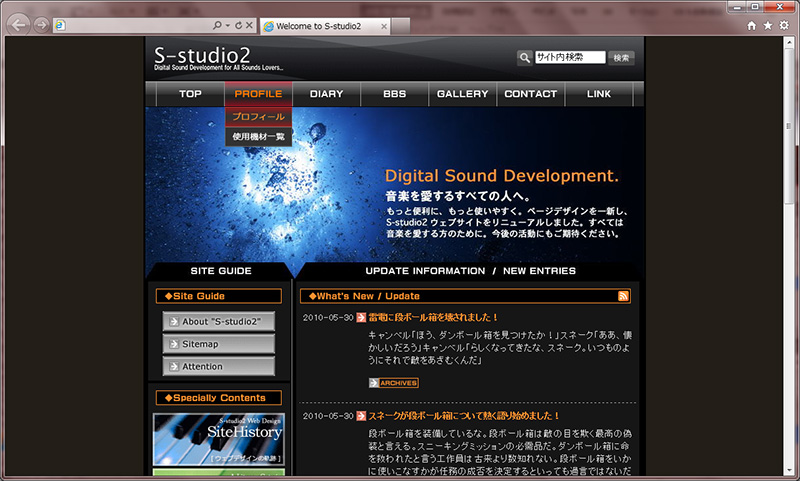The width and height of the screenshot is (800, 481).
Task: Select 使用機材一覧 from the PROFILE submenu
Action: (258, 136)
